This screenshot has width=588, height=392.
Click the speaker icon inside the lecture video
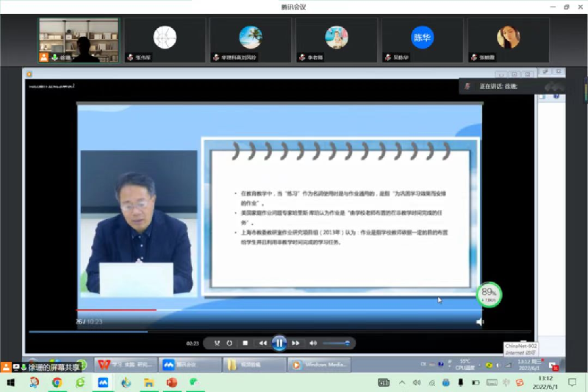[480, 321]
